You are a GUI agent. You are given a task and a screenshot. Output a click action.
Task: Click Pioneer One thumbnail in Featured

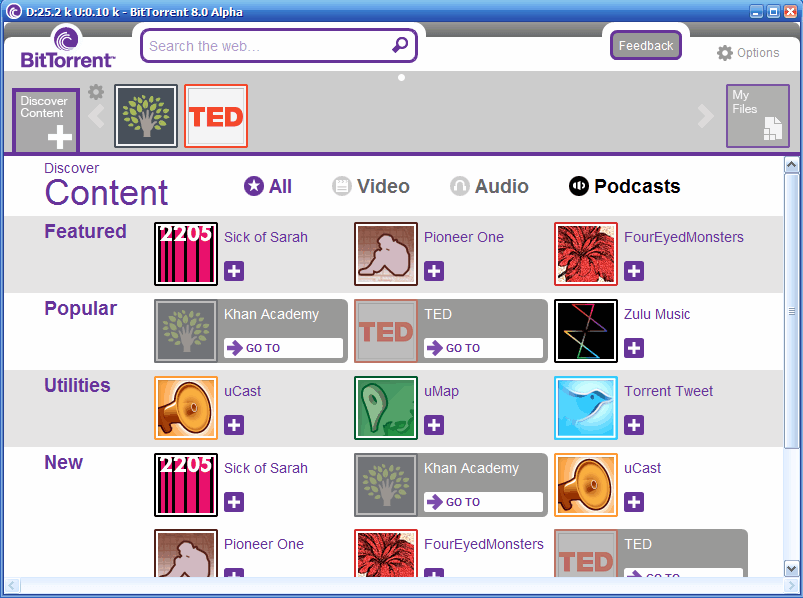[386, 254]
